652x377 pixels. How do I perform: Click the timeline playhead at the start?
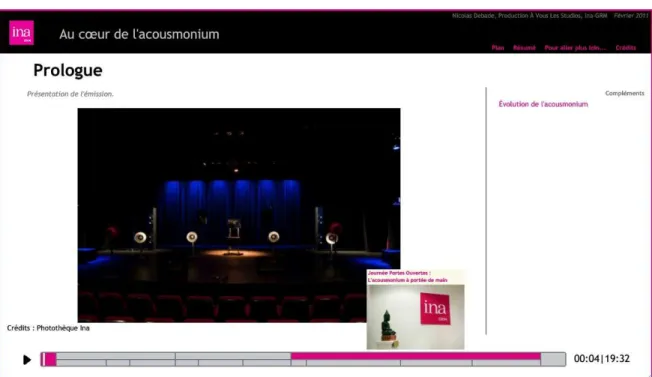[x=43, y=359]
